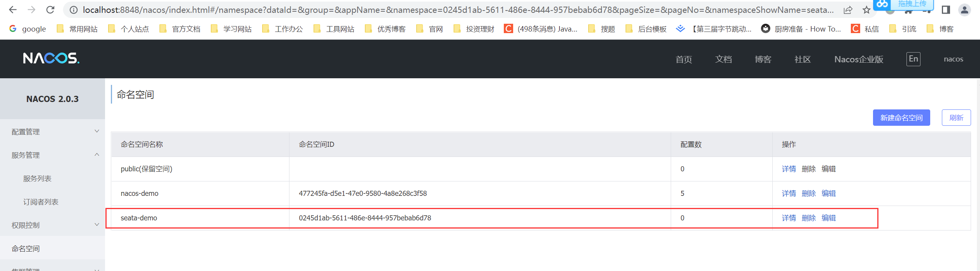Edit the seata-demo namespace
Viewport: 980px width, 271px height.
(828, 218)
